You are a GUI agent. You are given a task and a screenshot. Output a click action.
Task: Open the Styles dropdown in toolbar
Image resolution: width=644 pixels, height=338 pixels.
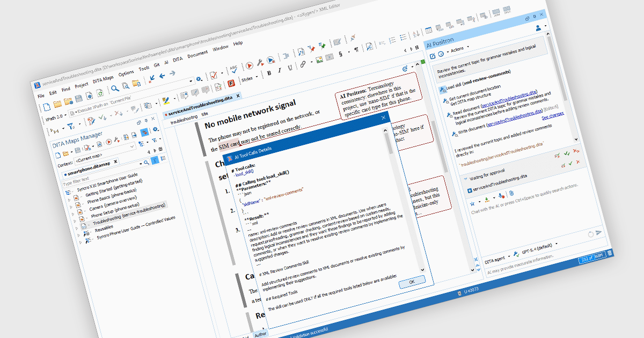[250, 78]
